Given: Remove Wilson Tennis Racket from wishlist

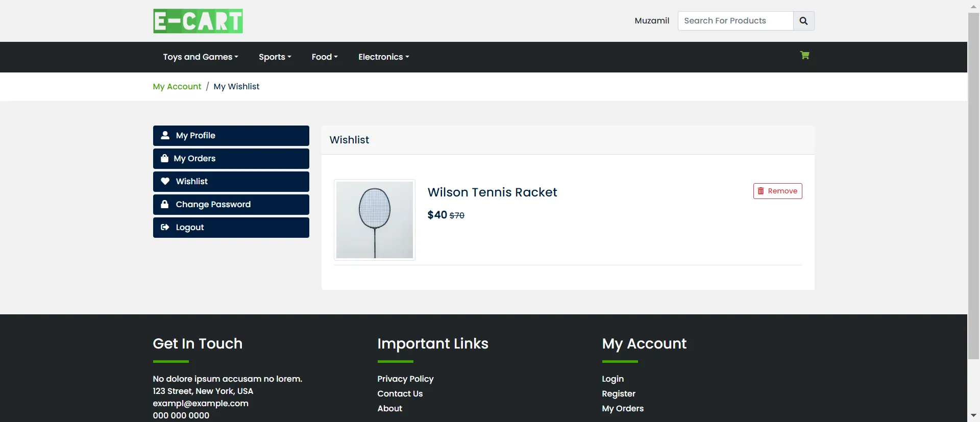Looking at the screenshot, I should pyautogui.click(x=777, y=191).
